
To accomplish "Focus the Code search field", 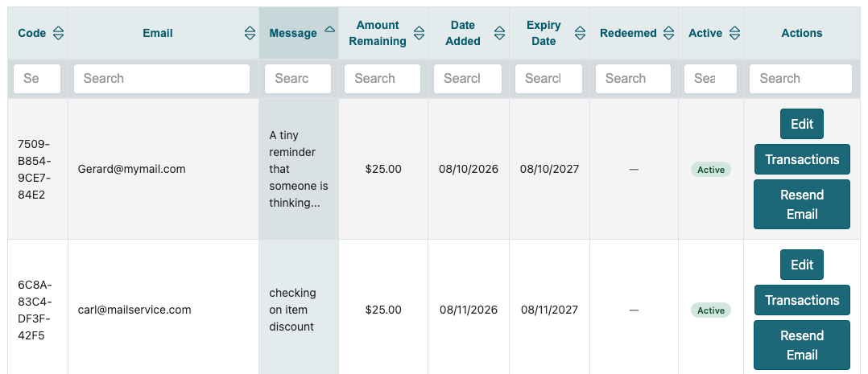I will [x=37, y=79].
